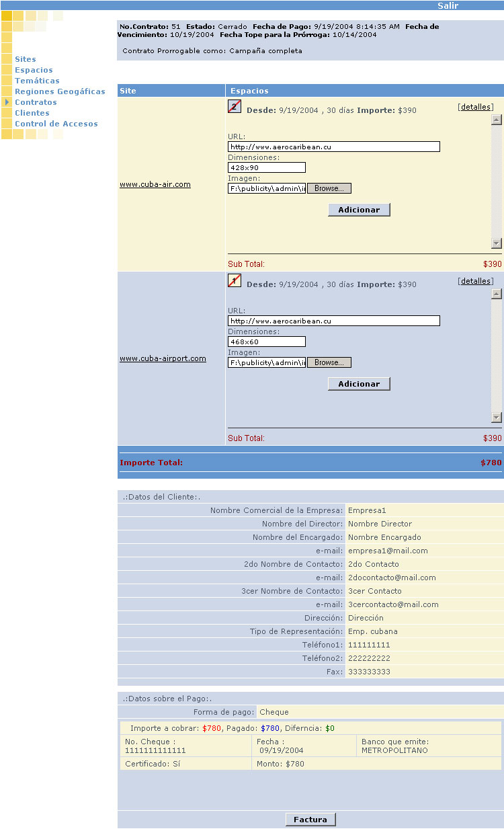
Task: Click scroll up arrow in second Espacios panel
Action: pos(497,294)
